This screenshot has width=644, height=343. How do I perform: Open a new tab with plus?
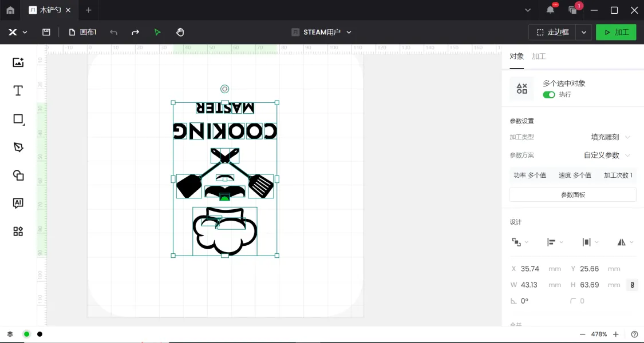[x=88, y=10]
